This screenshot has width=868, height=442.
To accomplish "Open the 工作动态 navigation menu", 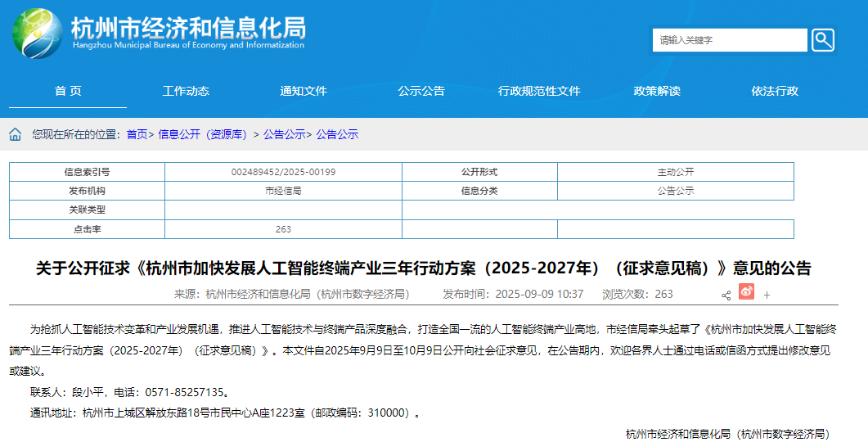I will coord(186,91).
